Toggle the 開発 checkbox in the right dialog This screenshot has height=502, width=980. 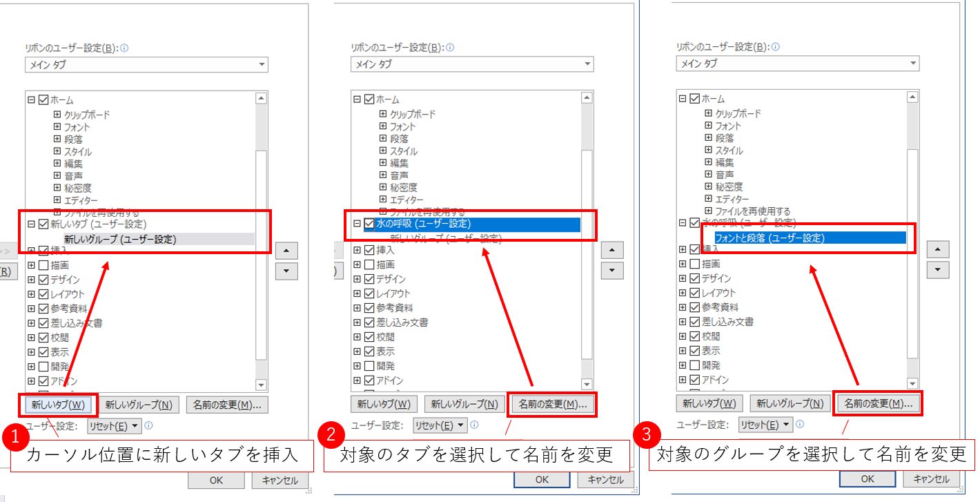pyautogui.click(x=694, y=365)
